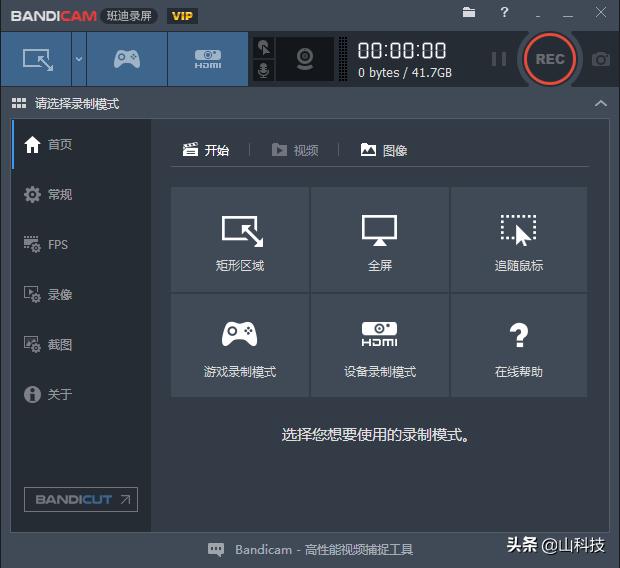This screenshot has width=620, height=568.
Task: Click the 0 bytes / 41.7GB storage text
Action: 405,73
